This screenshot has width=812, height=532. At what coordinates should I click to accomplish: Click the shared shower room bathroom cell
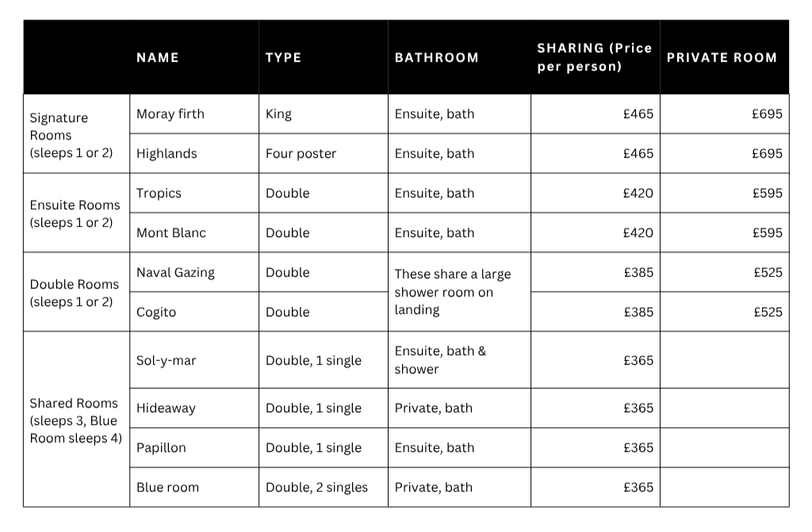pyautogui.click(x=459, y=292)
